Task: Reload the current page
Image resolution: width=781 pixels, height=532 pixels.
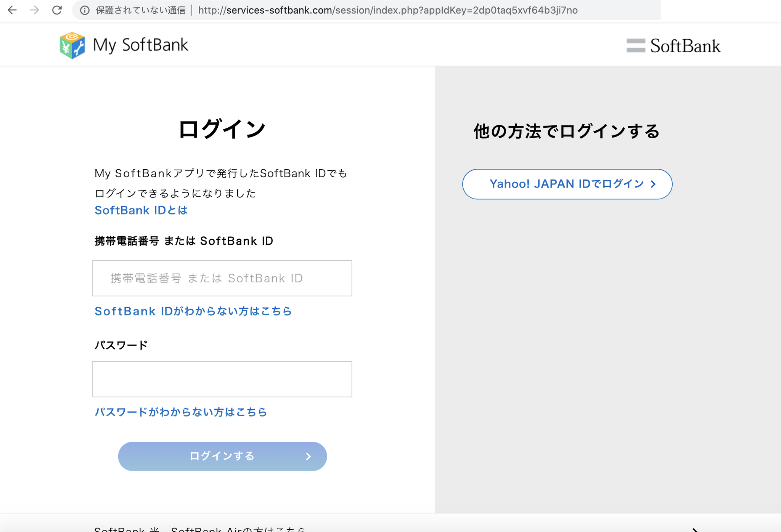Action: pos(57,10)
